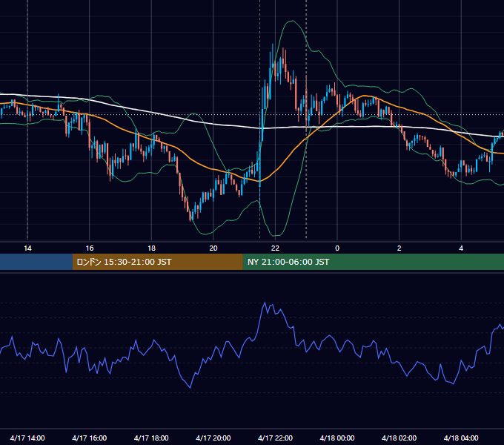504x445 pixels.
Task: Click the 4/18 00:00 date label
Action: 337,438
